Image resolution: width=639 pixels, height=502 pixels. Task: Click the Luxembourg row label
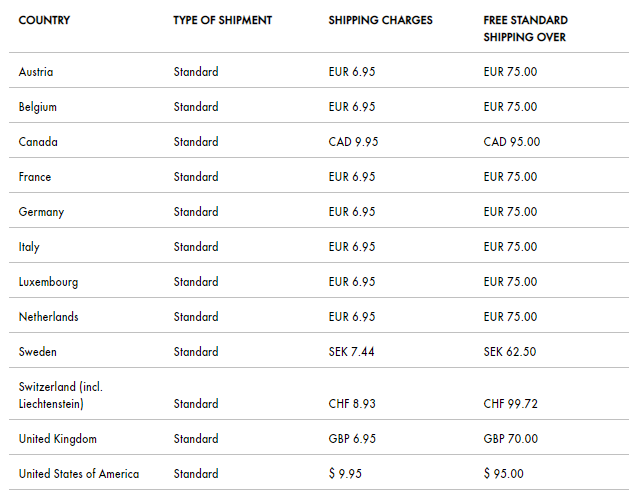(x=48, y=282)
